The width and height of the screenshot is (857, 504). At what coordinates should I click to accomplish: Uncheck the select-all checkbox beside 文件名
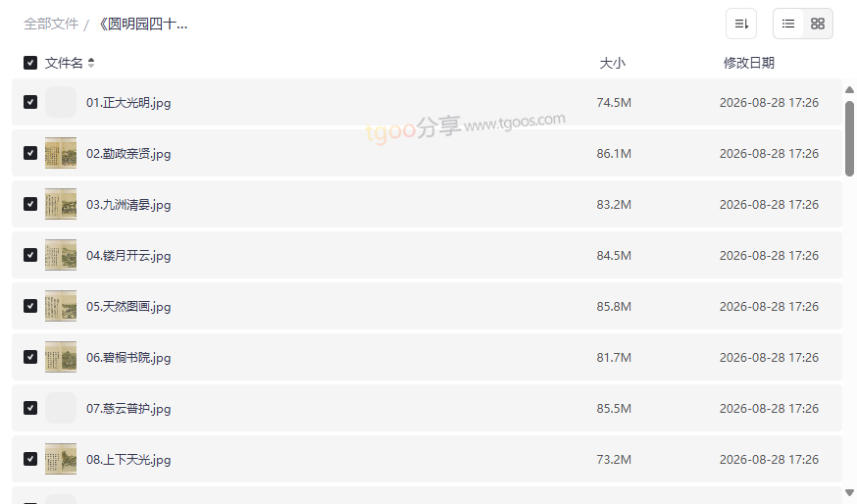tap(30, 63)
